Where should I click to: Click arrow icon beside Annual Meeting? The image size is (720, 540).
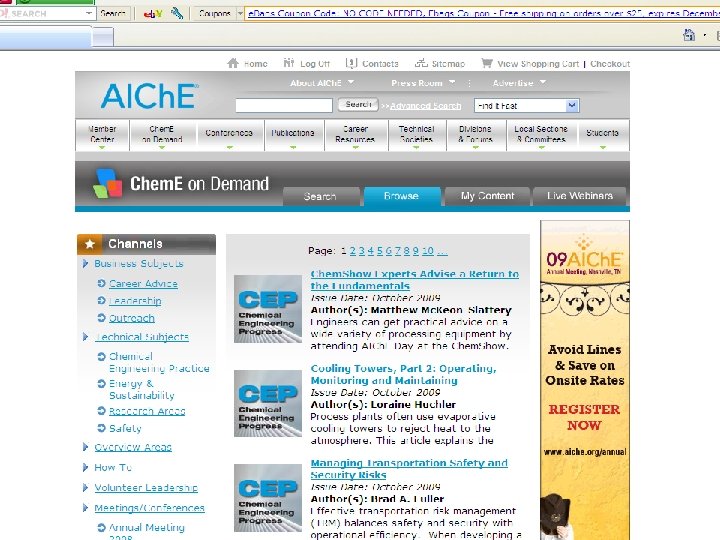click(101, 528)
